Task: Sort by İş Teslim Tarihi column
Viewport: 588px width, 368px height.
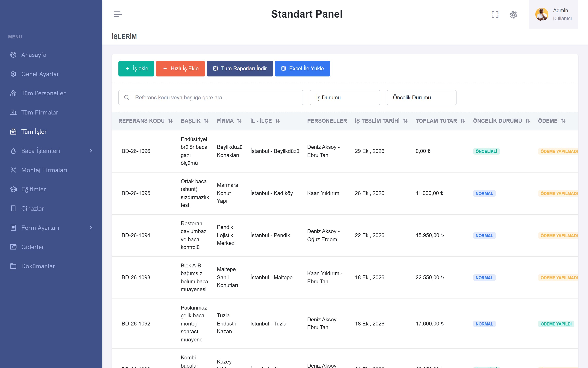Action: 405,121
